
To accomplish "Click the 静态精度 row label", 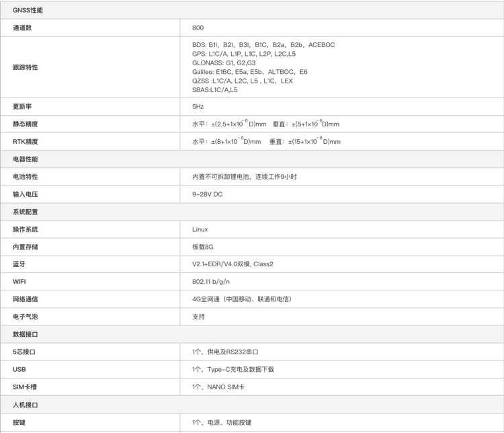I will (26, 124).
